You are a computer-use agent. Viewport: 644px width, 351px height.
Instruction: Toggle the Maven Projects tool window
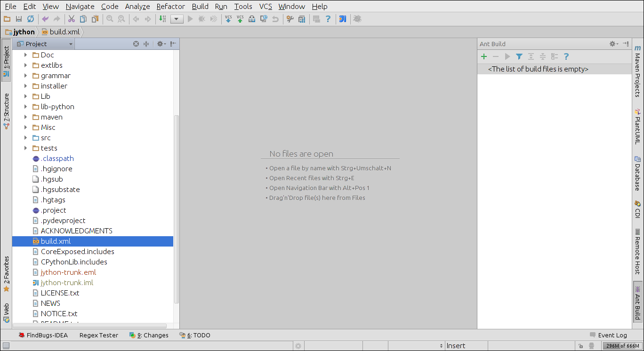637,71
